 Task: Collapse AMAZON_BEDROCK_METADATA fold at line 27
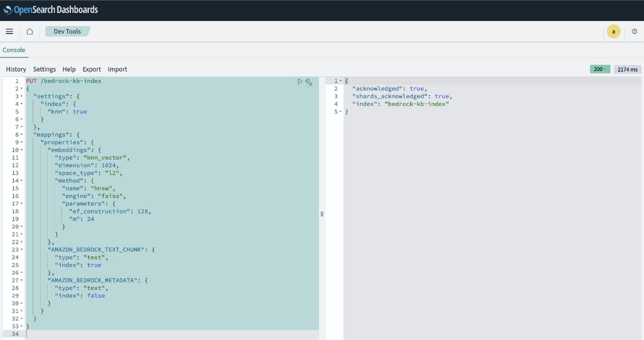click(21, 280)
